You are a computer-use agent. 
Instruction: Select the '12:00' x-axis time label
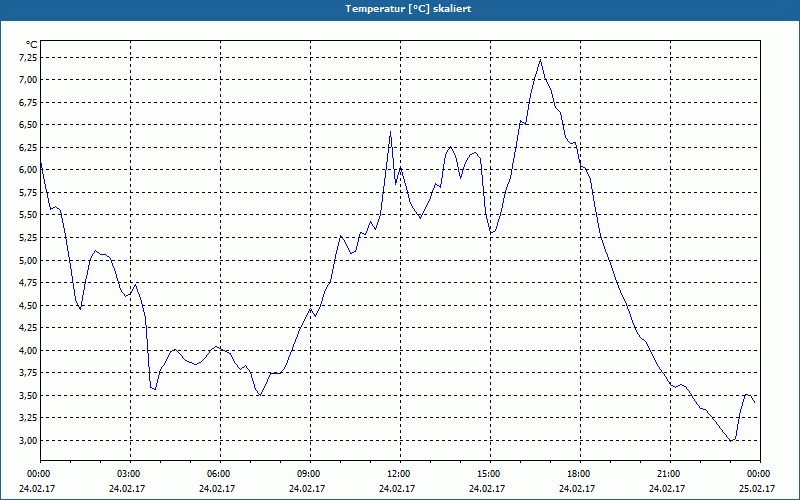coord(398,474)
